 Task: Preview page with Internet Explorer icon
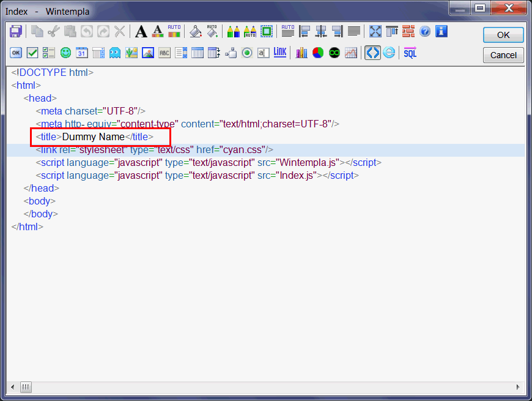pos(389,53)
